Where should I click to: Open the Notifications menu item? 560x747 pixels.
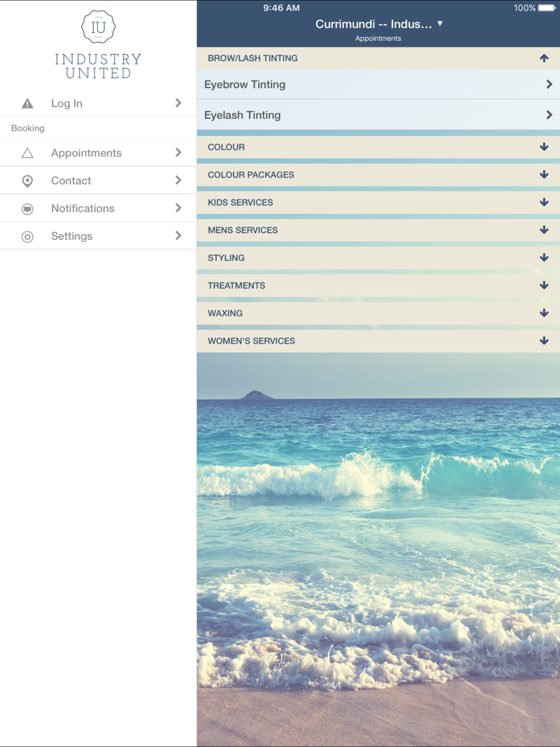(x=98, y=208)
